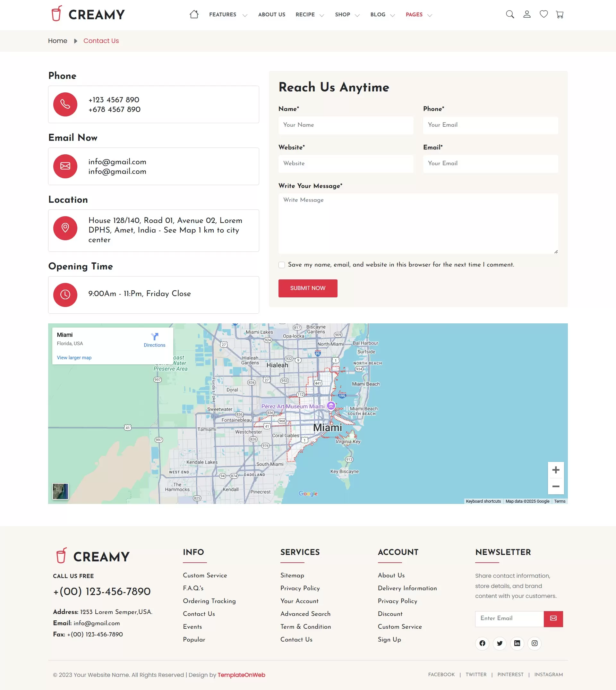The height and width of the screenshot is (690, 616).
Task: Open the About Us menu item
Action: [x=271, y=15]
